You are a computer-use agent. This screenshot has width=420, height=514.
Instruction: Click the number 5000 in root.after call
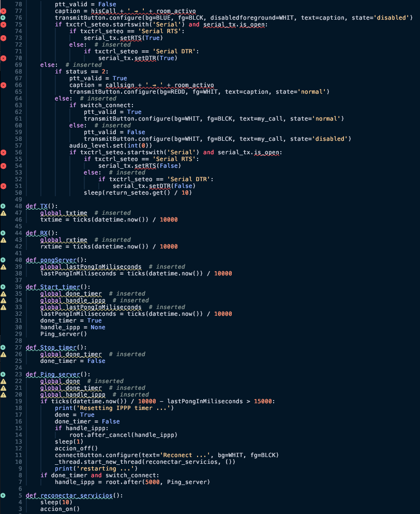coord(153,482)
